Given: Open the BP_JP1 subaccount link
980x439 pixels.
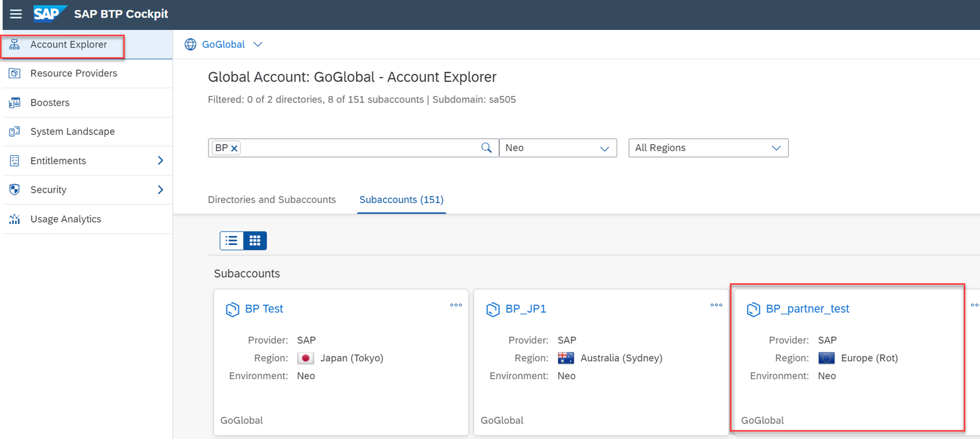Looking at the screenshot, I should pyautogui.click(x=526, y=309).
